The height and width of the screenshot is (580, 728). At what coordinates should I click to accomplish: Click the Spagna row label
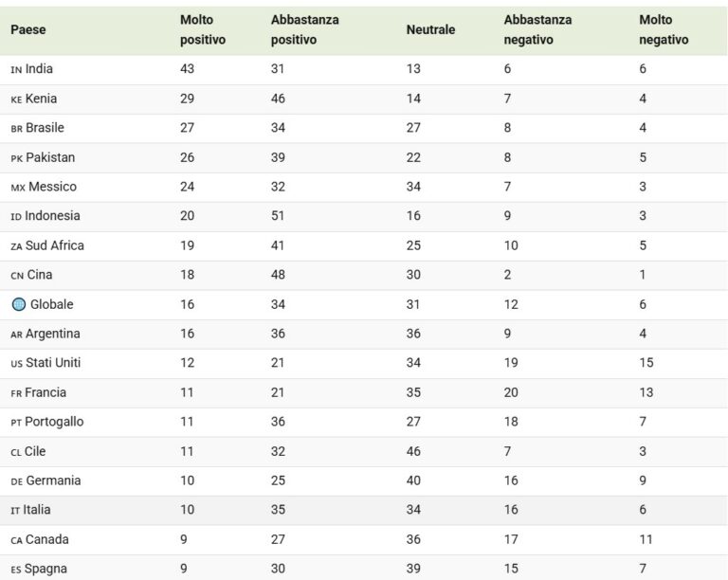45,569
